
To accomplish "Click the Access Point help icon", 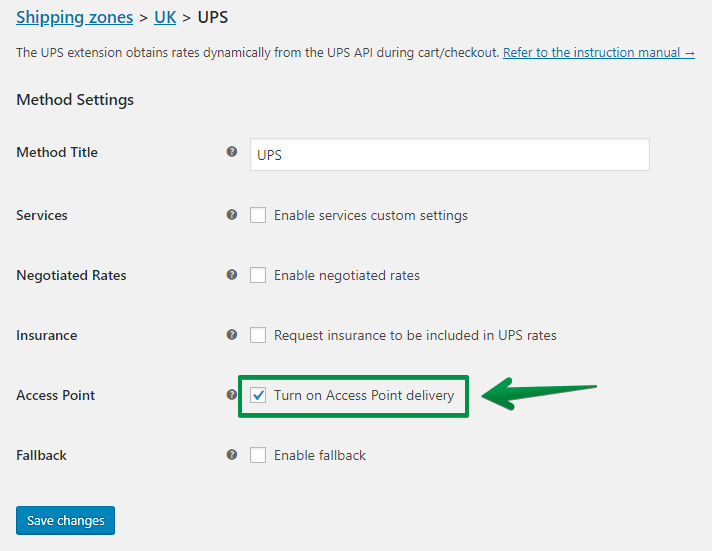I will 232,395.
